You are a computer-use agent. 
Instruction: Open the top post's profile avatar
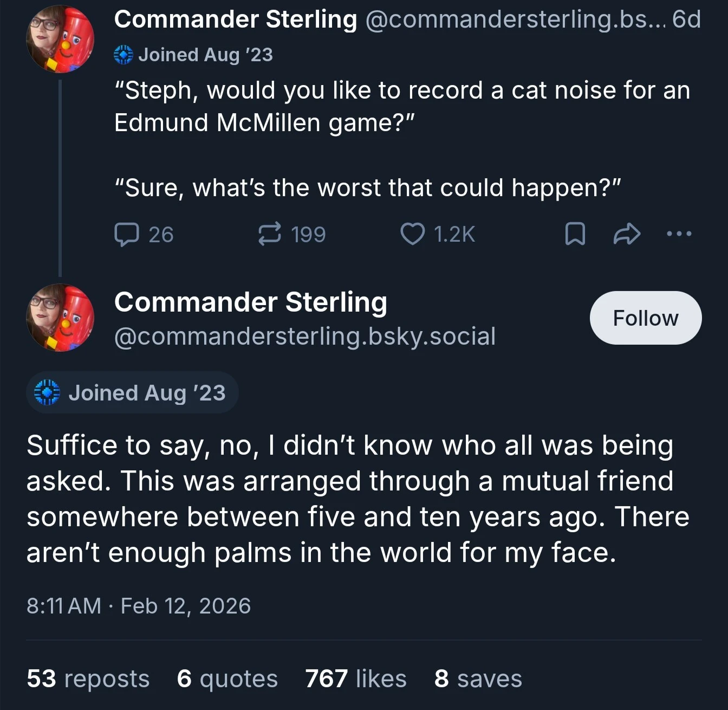pyautogui.click(x=60, y=40)
